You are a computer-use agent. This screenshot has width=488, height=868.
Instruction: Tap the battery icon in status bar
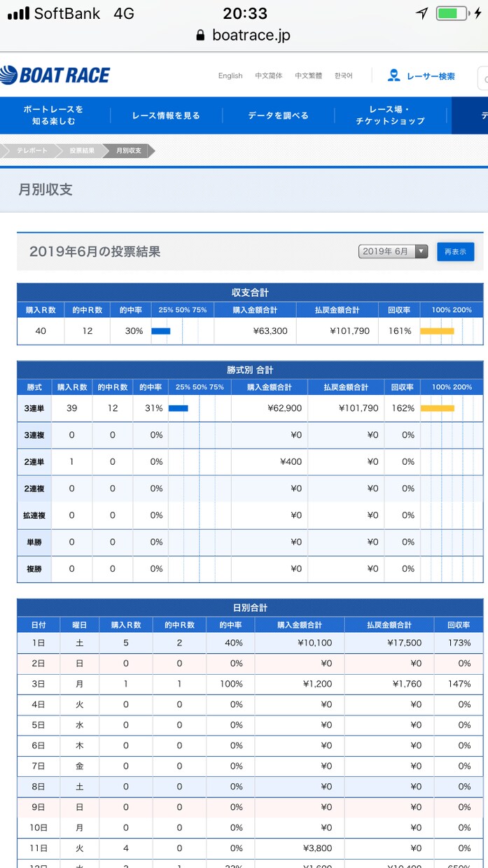pyautogui.click(x=452, y=13)
